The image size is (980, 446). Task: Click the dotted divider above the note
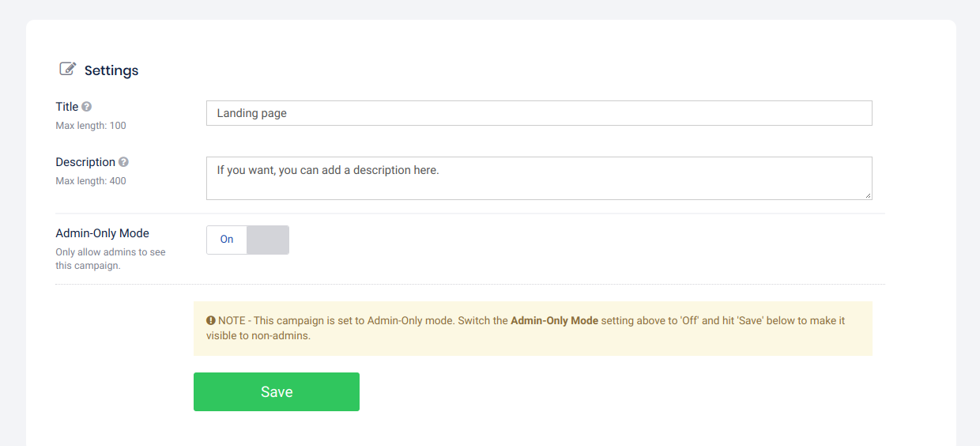469,284
